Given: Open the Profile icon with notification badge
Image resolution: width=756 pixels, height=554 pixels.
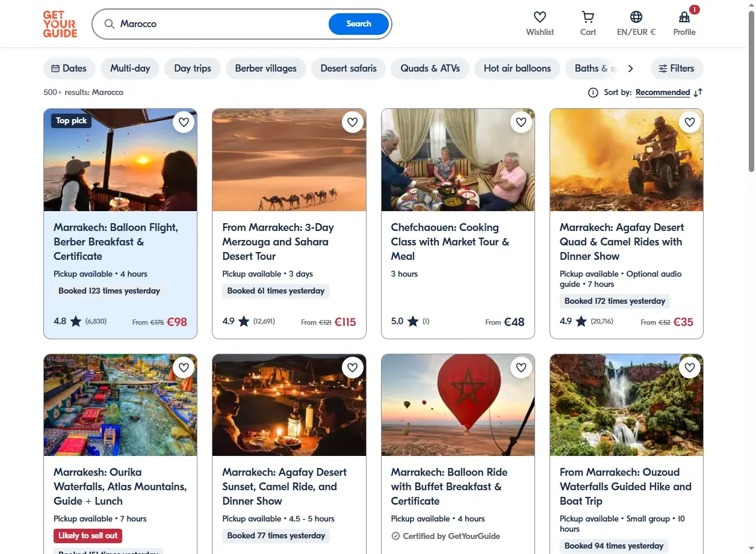Looking at the screenshot, I should click(x=684, y=17).
